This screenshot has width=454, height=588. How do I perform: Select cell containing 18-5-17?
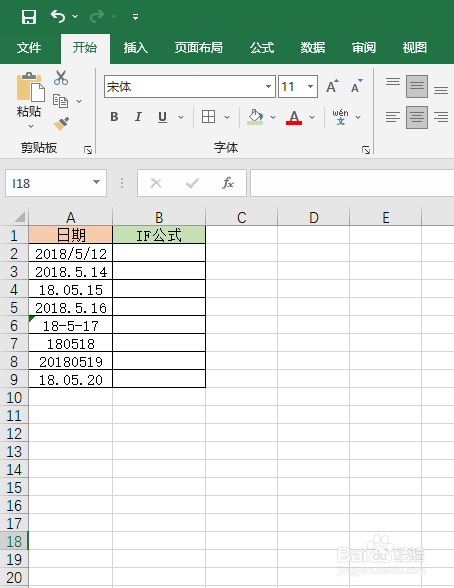70,325
